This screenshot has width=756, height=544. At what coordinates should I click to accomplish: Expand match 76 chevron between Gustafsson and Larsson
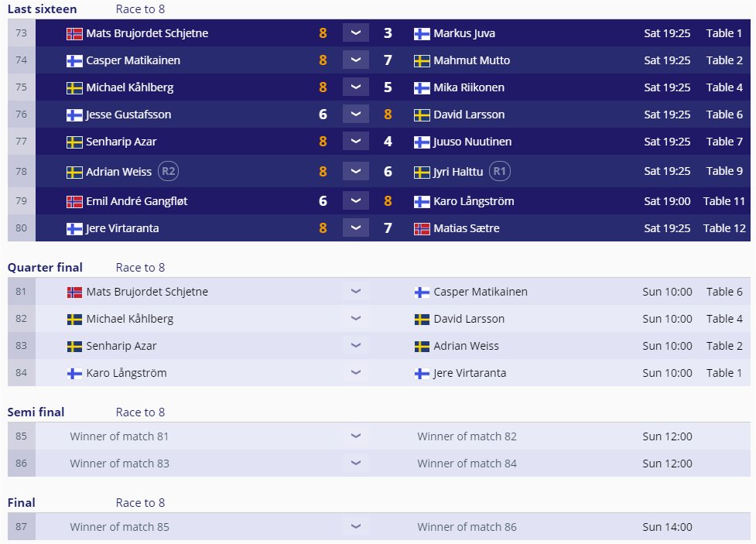pyautogui.click(x=355, y=115)
